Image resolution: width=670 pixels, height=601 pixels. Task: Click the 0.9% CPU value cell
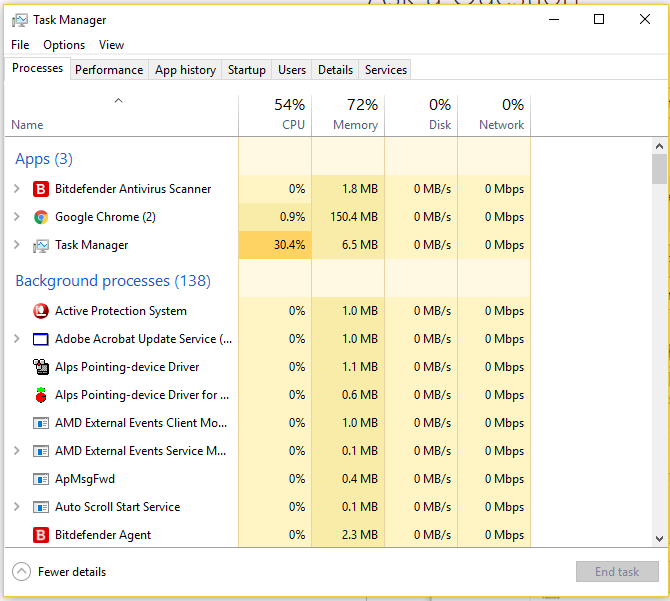pyautogui.click(x=275, y=217)
